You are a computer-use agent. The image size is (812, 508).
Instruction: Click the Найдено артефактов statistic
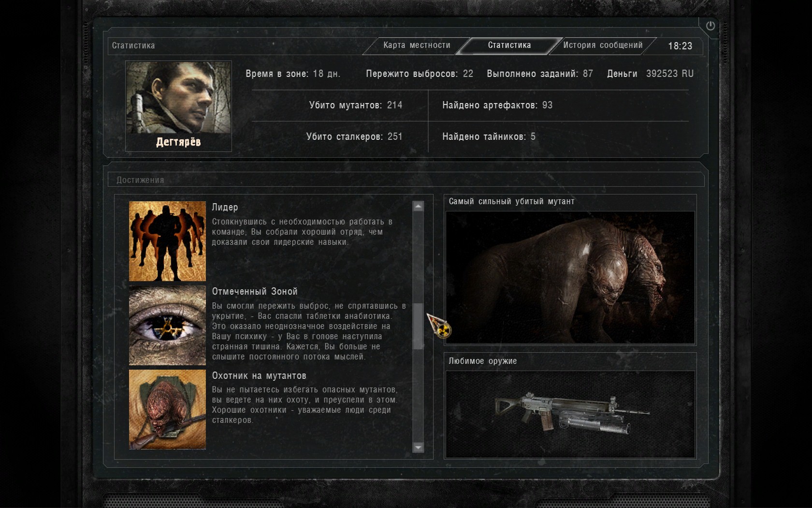tap(497, 105)
